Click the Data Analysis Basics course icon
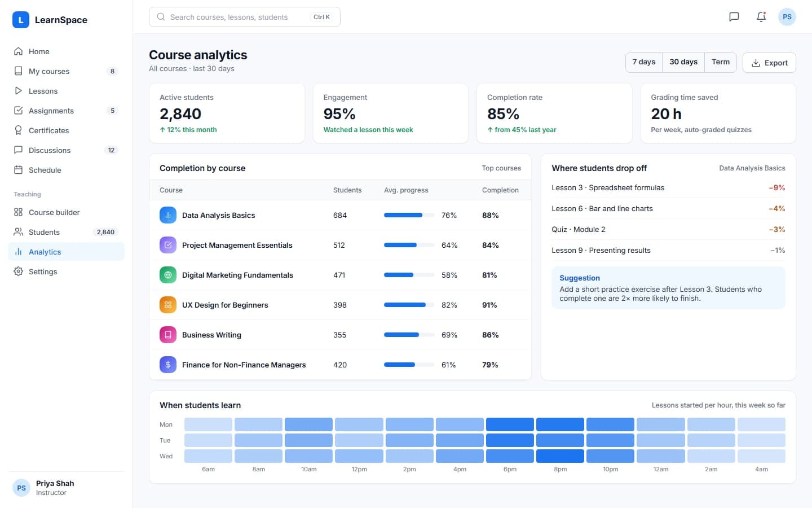Screen dimensions: 812x508 pyautogui.click(x=168, y=215)
